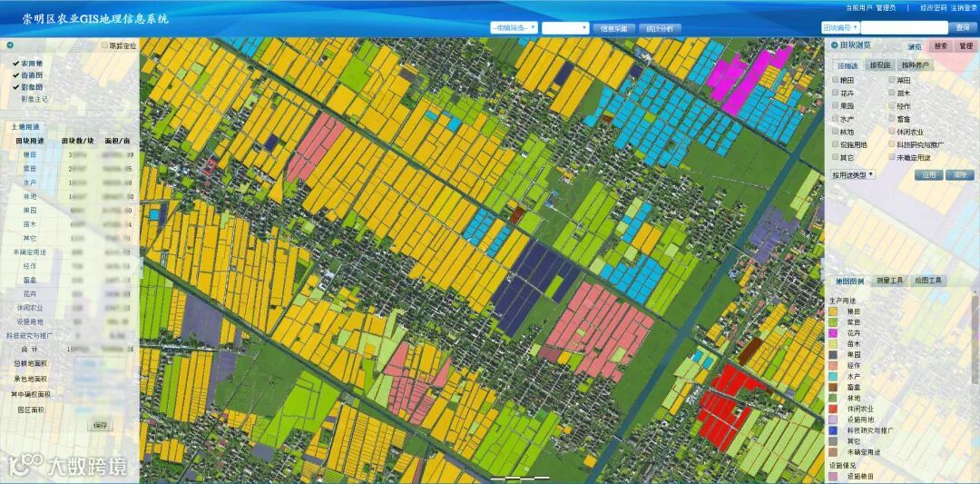The height and width of the screenshot is (484, 980).
Task: Check the 休闲农业 filter checkbox
Action: (x=891, y=132)
